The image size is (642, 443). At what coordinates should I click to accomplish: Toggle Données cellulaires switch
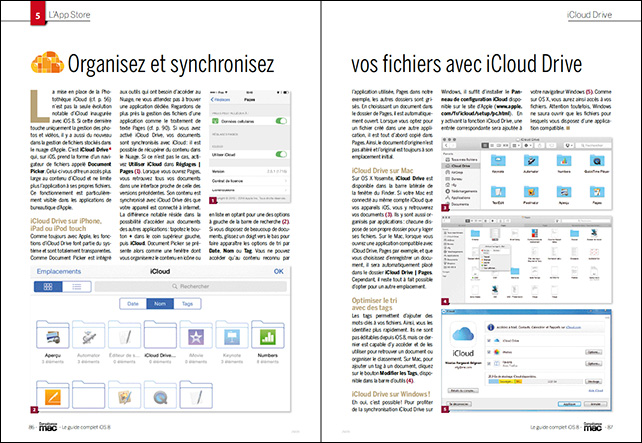[281, 121]
